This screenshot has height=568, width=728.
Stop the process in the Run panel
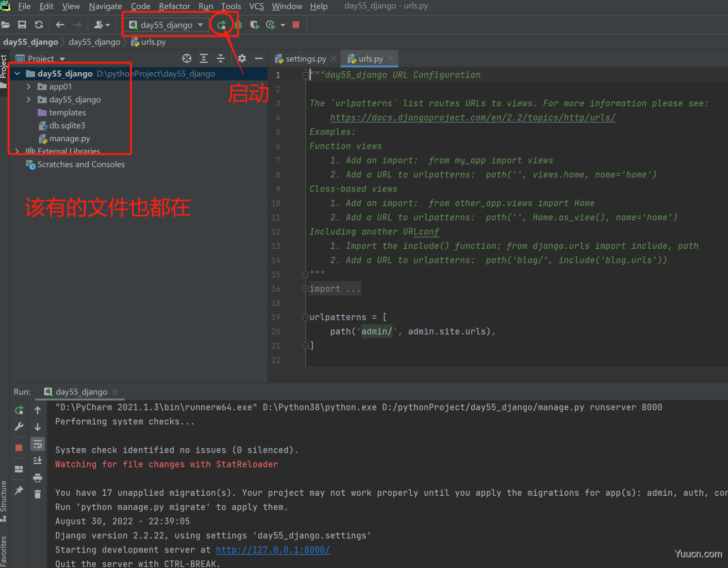click(19, 448)
